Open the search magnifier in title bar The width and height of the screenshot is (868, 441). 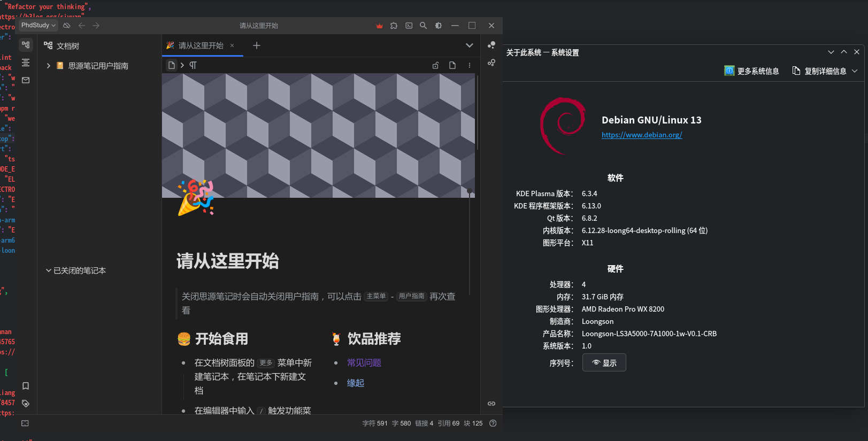[423, 26]
